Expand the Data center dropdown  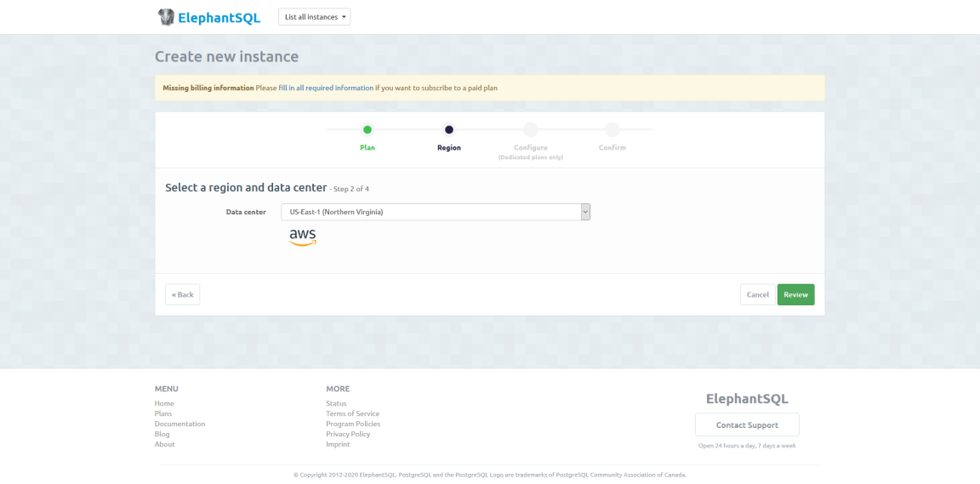coord(436,212)
